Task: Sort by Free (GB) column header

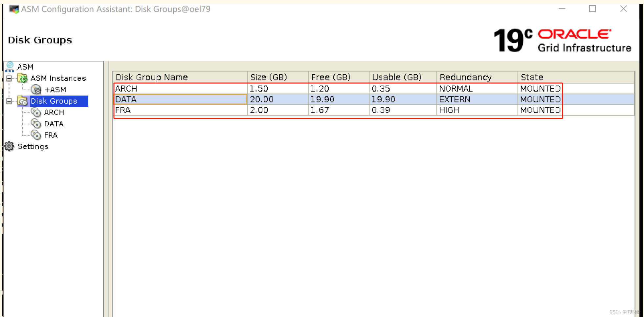Action: (x=339, y=77)
